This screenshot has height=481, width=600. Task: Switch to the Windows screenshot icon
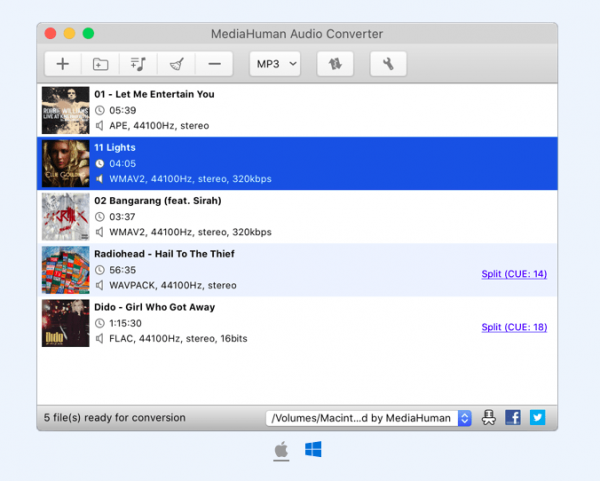[313, 449]
